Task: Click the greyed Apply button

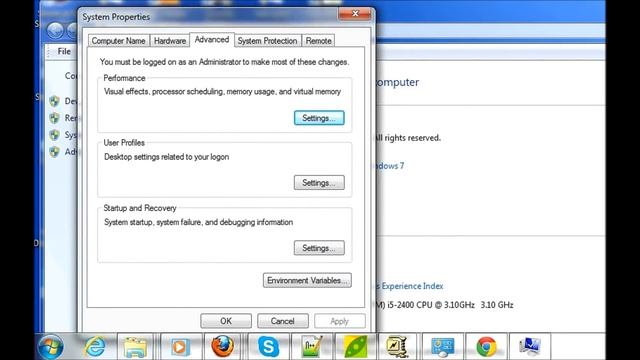Action: (x=339, y=321)
